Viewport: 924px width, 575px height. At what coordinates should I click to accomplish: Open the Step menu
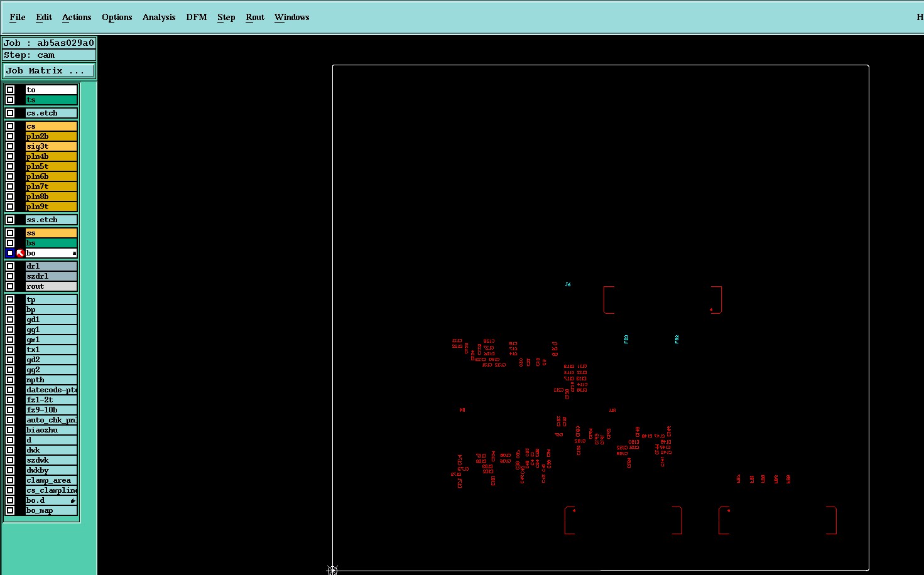226,17
